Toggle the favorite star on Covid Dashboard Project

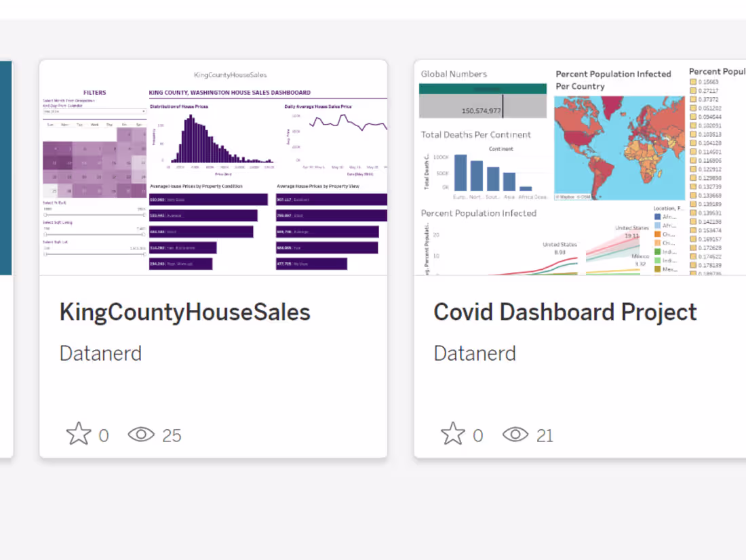pos(452,433)
